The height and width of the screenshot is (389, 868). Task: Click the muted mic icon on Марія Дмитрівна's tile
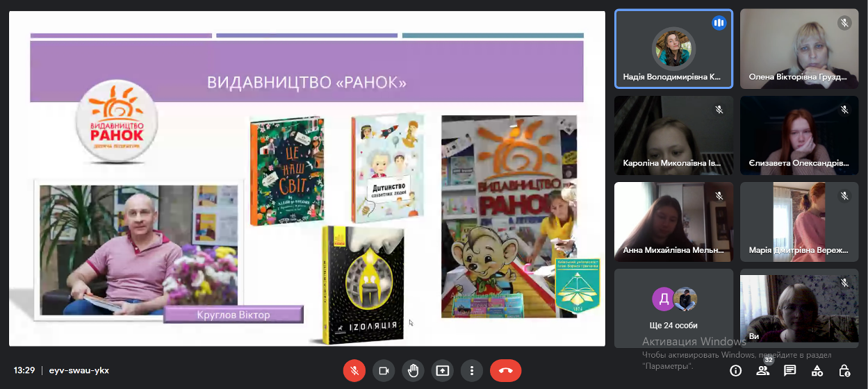844,196
